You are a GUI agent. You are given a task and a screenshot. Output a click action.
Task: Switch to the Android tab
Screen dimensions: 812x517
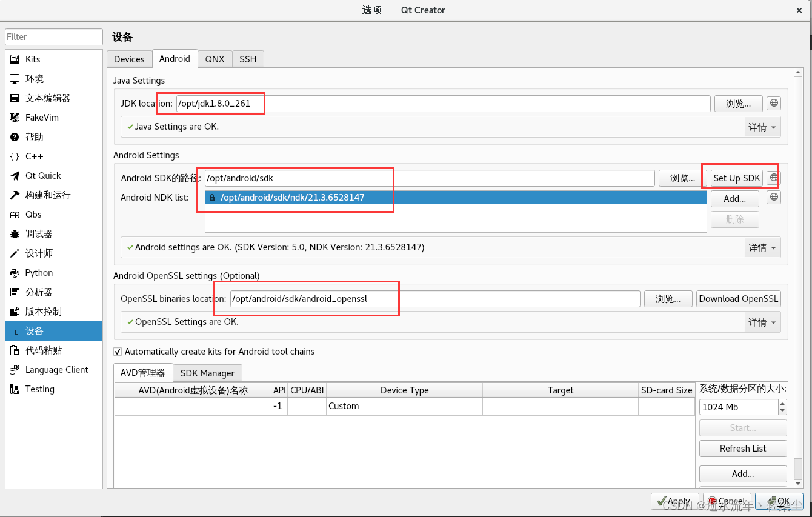(x=175, y=58)
